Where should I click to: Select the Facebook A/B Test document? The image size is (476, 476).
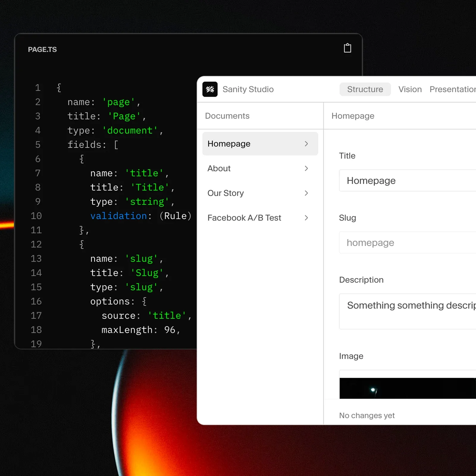[260, 218]
